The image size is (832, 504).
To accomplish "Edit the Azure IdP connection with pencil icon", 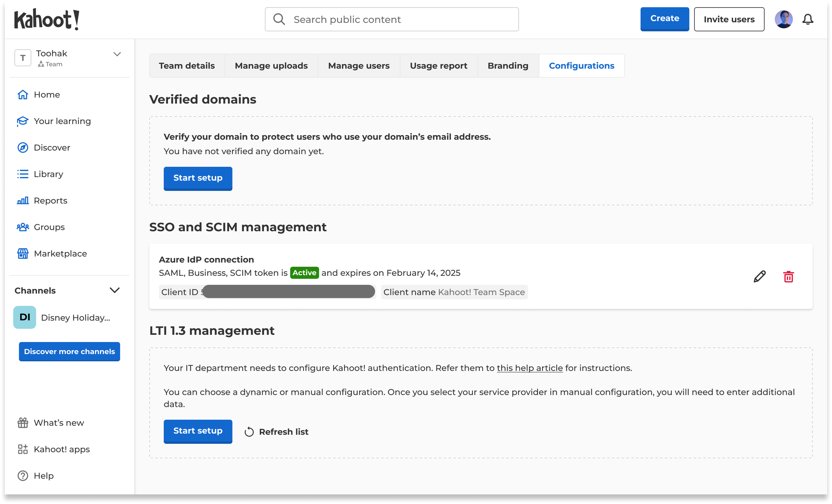I will (x=759, y=277).
